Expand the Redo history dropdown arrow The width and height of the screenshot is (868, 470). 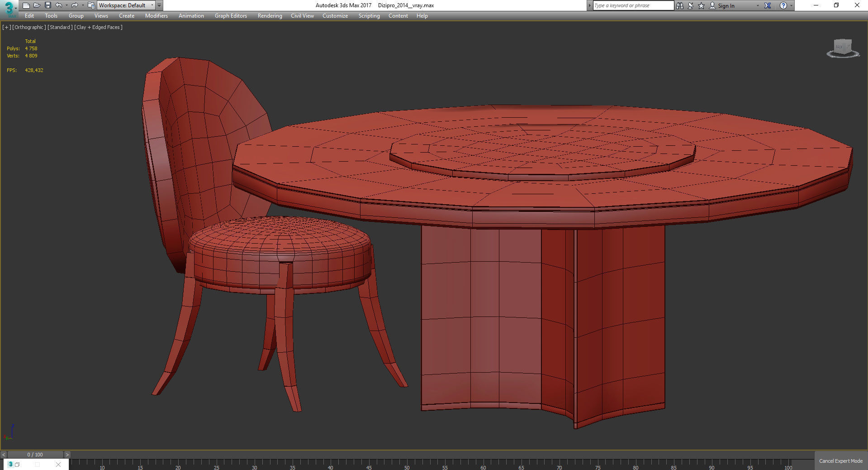[82, 5]
